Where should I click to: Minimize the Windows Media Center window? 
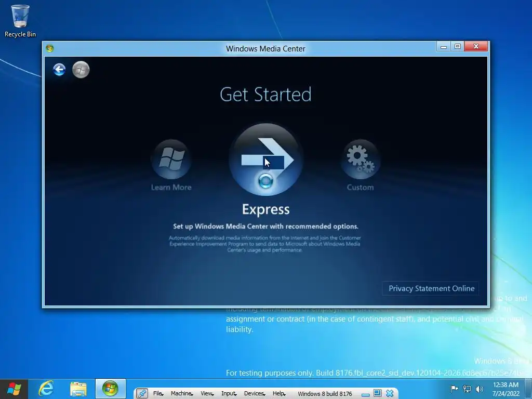pos(444,46)
